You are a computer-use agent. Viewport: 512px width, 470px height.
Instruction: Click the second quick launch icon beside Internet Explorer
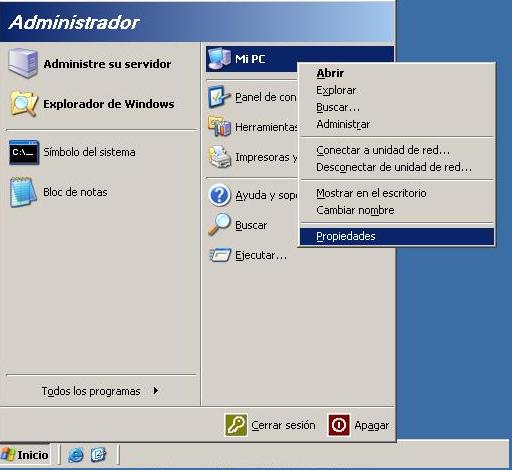98,455
